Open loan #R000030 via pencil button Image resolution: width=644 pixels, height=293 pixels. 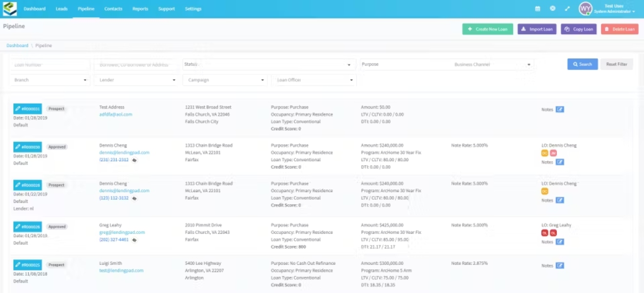27,146
